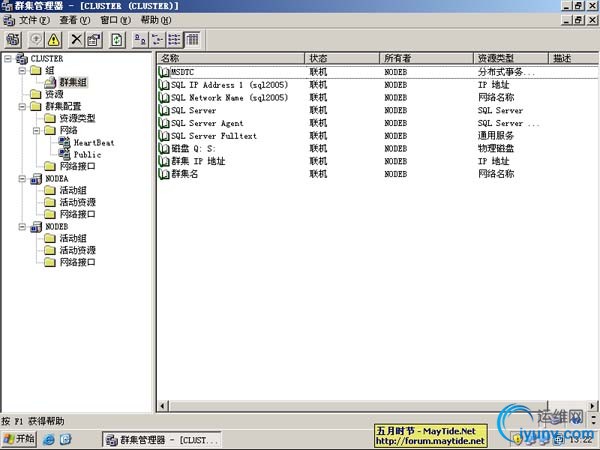Select 群集 IP 地址 resource row
600x450 pixels.
point(377,161)
